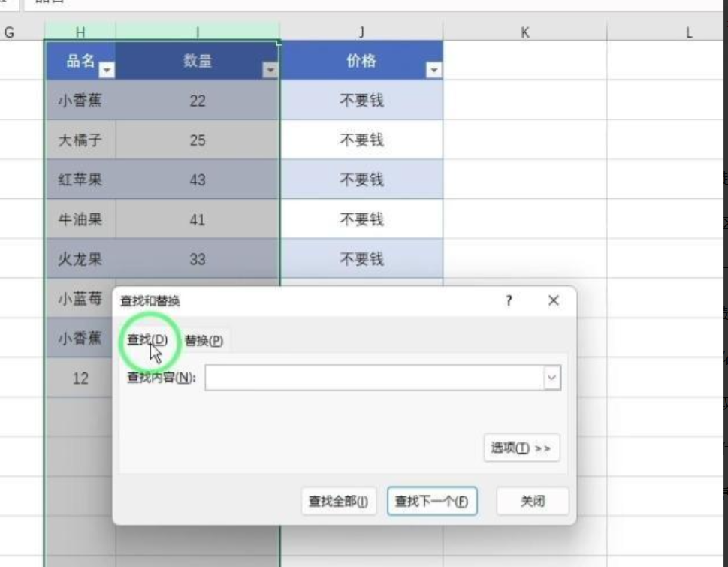Select the 小蓝莓 cell
Screen dimensions: 728x567
(x=80, y=298)
